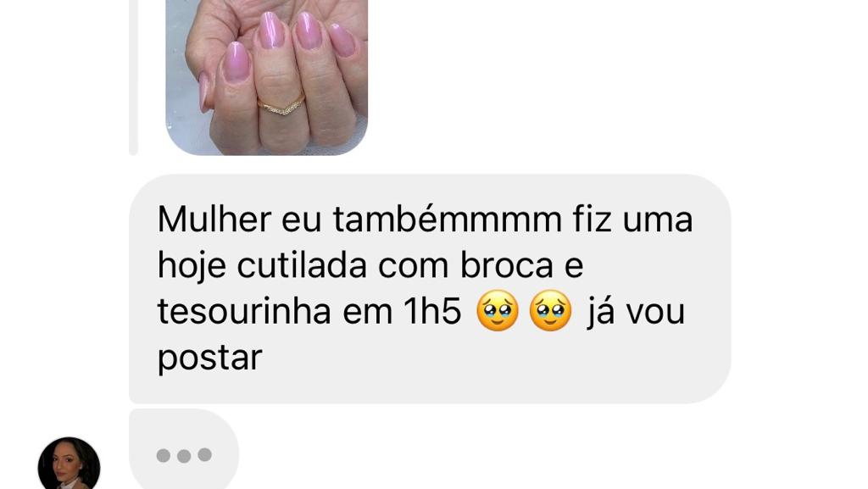This screenshot has width=868, height=489.
Task: Select the message starting with 'Mulher eu'
Action: (x=430, y=289)
